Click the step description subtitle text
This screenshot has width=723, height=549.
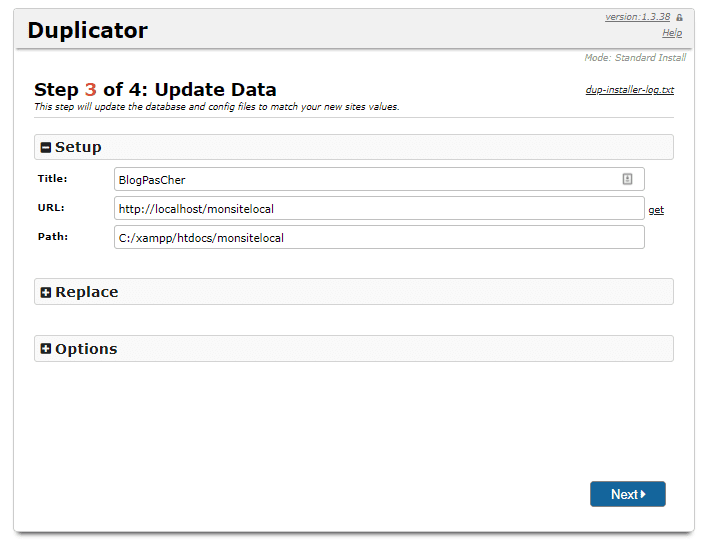tap(217, 106)
